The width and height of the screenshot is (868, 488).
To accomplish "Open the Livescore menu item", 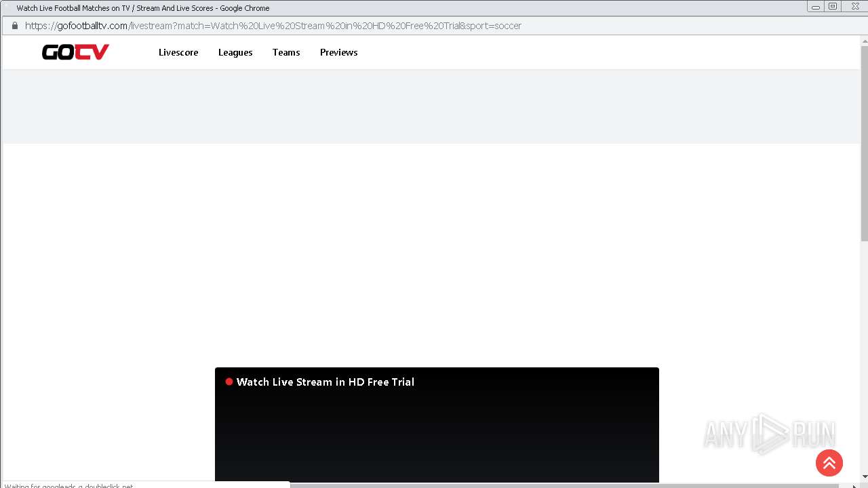I will (x=178, y=52).
